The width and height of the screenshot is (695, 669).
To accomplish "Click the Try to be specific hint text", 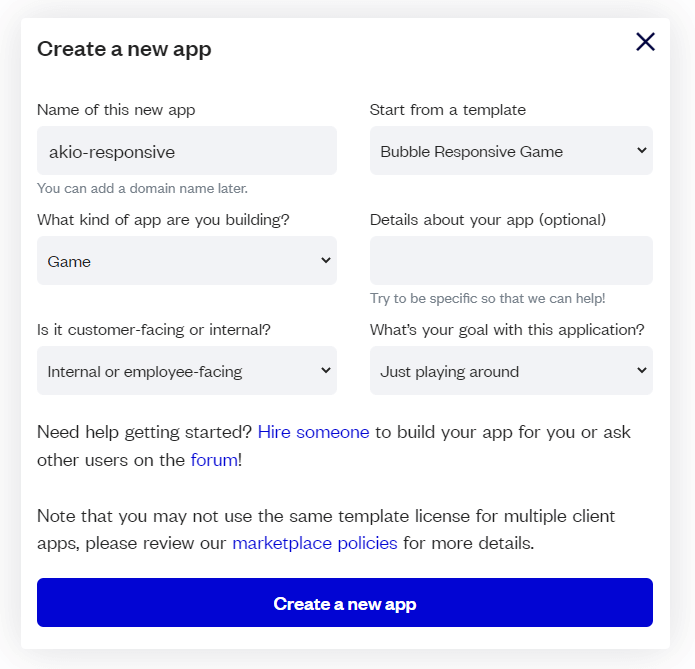I will coord(487,298).
